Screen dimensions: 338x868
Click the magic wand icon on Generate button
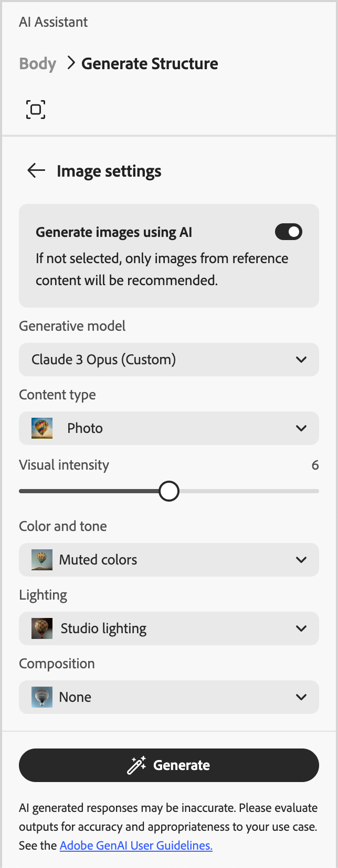click(x=138, y=765)
